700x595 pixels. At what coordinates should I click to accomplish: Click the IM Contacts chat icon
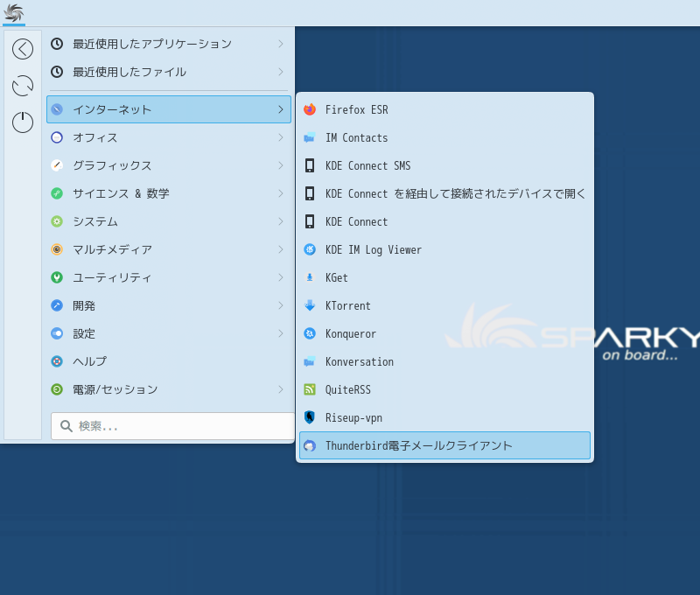pos(310,137)
